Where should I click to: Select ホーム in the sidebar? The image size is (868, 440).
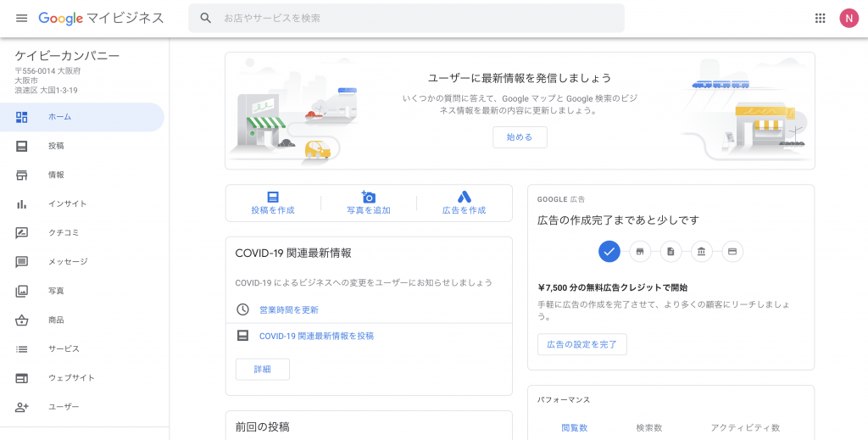point(82,117)
